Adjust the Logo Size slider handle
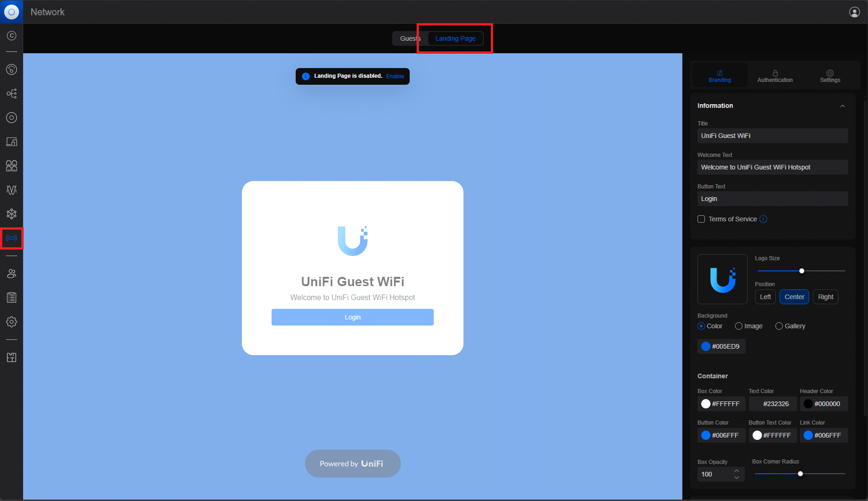 [802, 271]
